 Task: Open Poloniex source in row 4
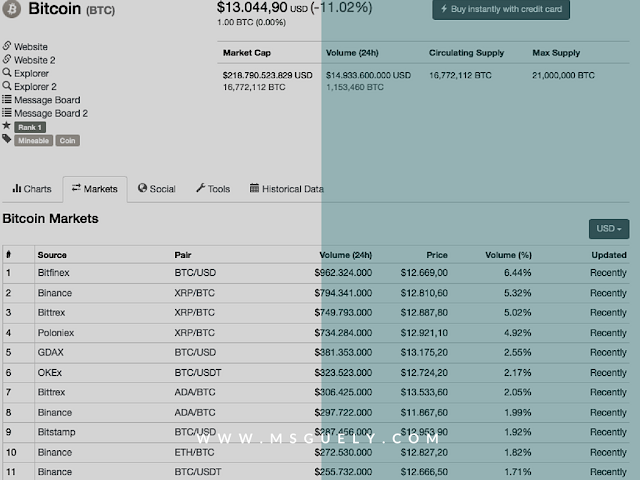coord(56,333)
